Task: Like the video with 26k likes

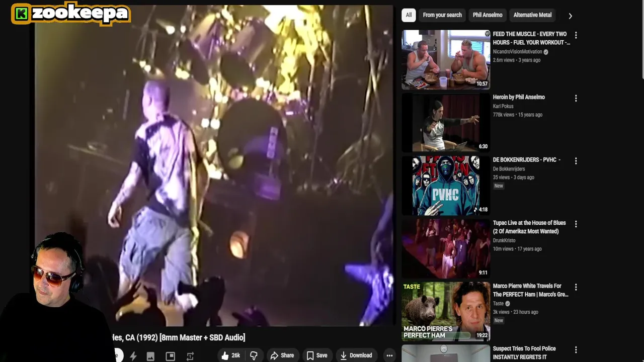Action: 230,355
